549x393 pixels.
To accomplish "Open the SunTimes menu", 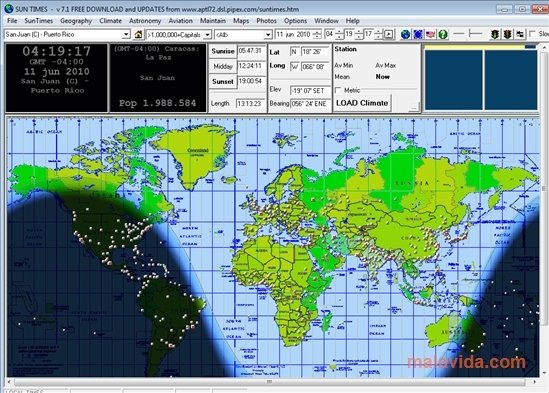I will point(39,21).
